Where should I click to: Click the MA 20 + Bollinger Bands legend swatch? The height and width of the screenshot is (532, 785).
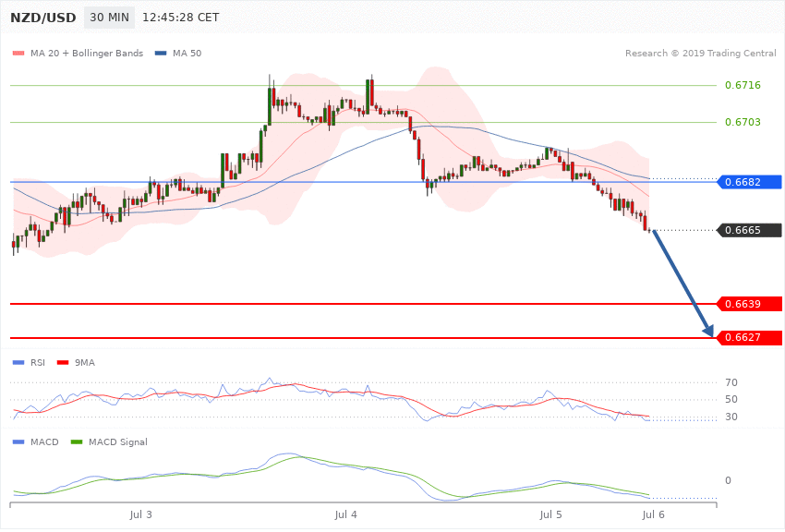tap(18, 53)
